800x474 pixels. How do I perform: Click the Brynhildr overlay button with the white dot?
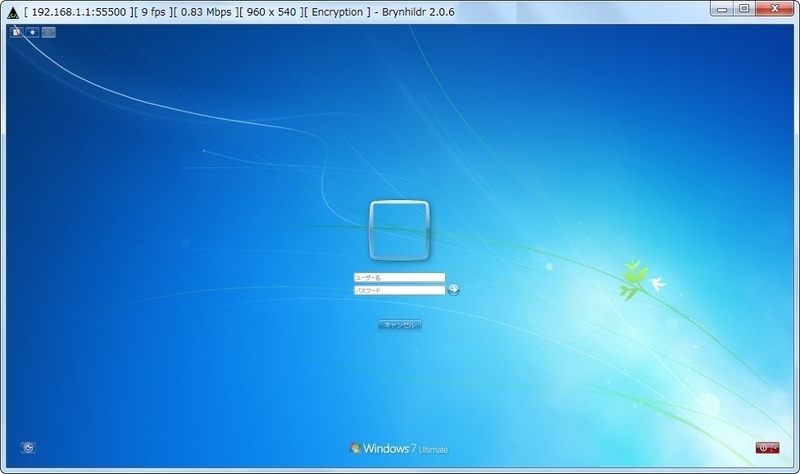click(32, 32)
